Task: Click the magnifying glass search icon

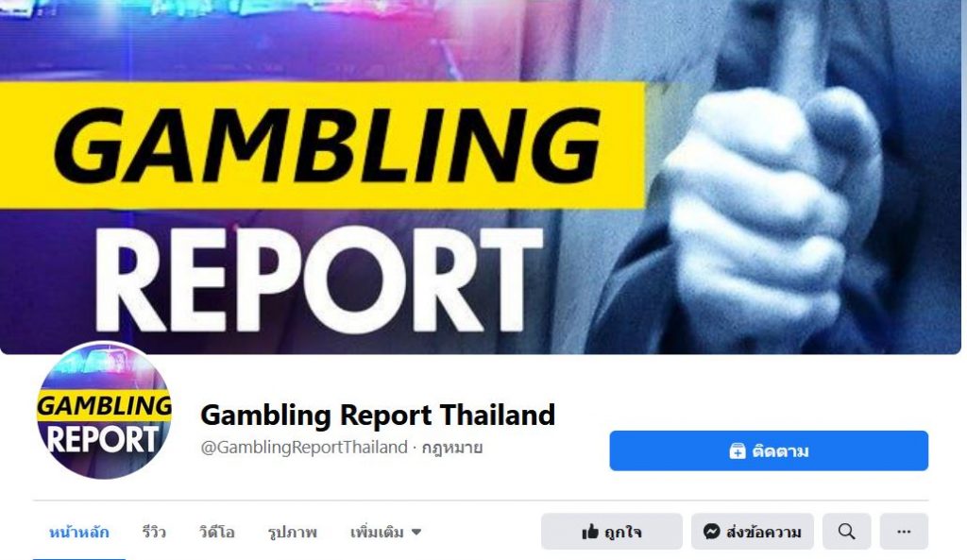Action: point(847,532)
